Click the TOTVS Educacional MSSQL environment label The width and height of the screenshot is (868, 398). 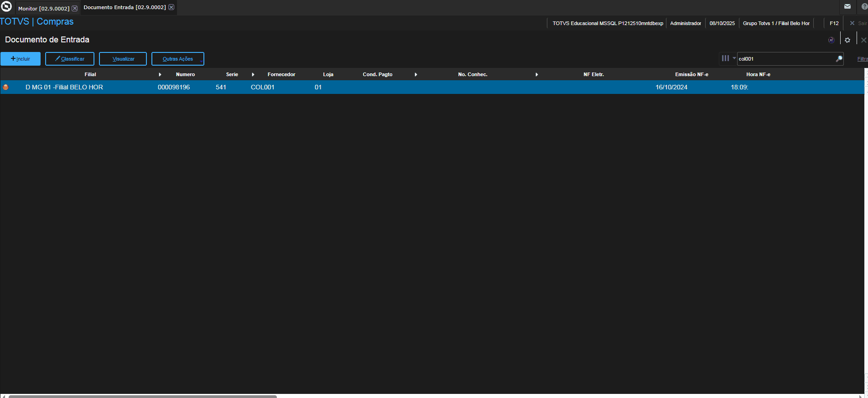click(x=608, y=23)
